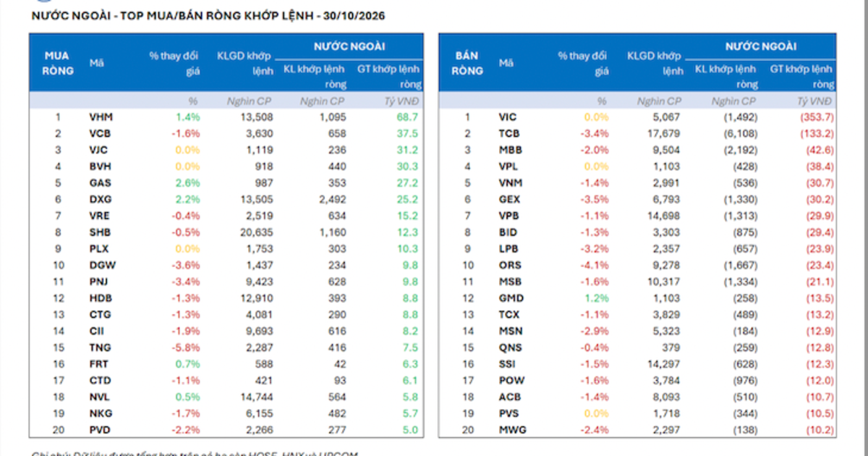This screenshot has height=456, width=868.
Task: Select ticker VPL
Action: pyautogui.click(x=509, y=166)
